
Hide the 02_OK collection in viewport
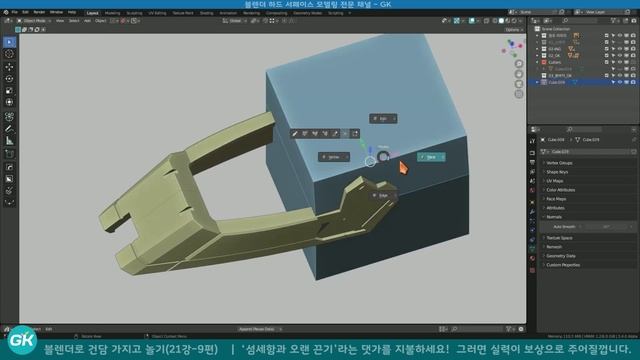[x=620, y=56]
